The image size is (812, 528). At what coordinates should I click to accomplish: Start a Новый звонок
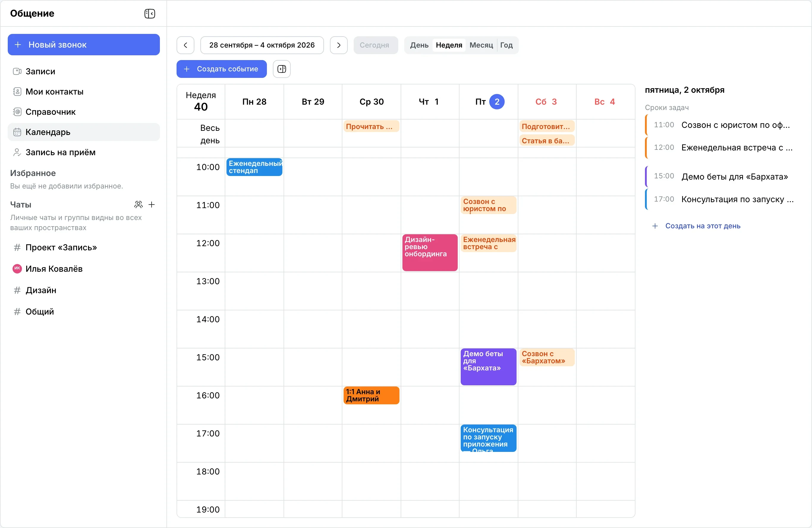click(84, 45)
